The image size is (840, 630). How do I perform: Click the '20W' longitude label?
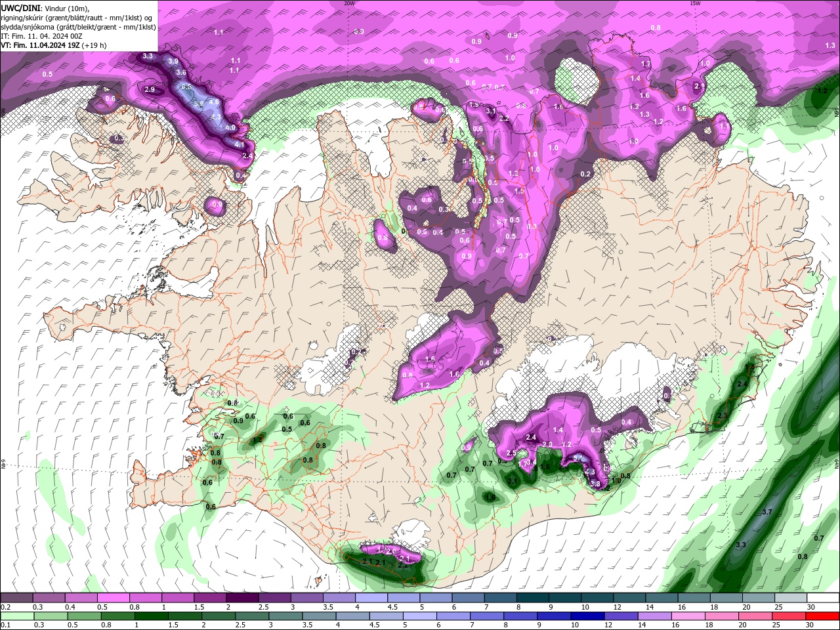click(x=349, y=3)
